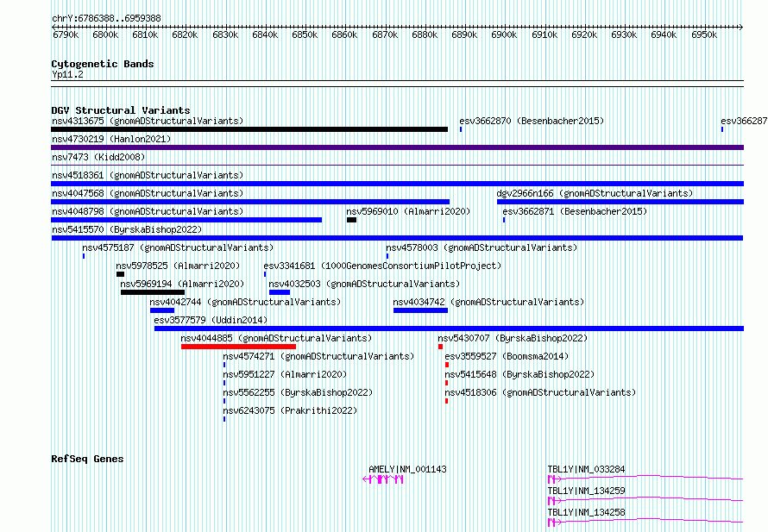This screenshot has height=532, width=768.
Task: Click the Cytogenetic Bands track heading
Action: pos(103,64)
